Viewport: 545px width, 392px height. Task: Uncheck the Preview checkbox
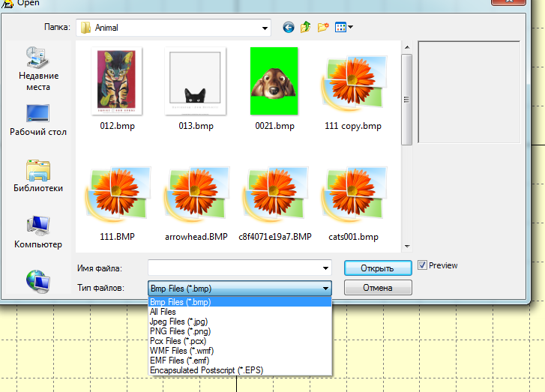tap(422, 265)
